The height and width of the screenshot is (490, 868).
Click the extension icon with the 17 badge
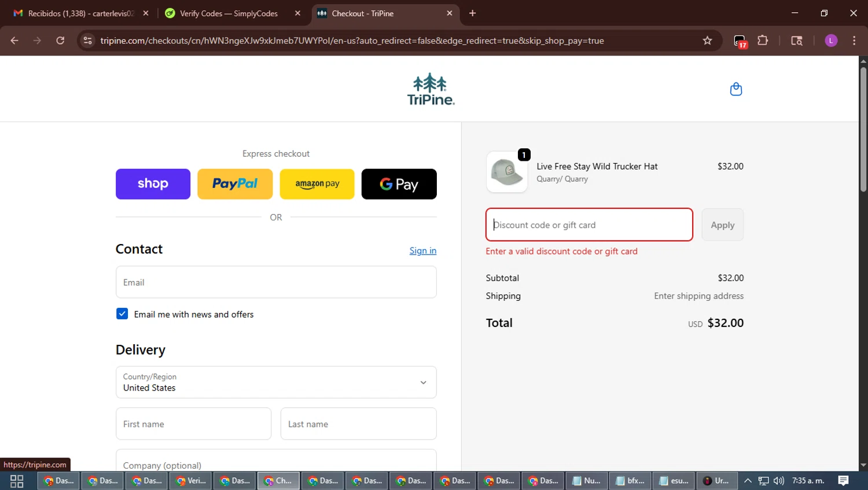(740, 41)
